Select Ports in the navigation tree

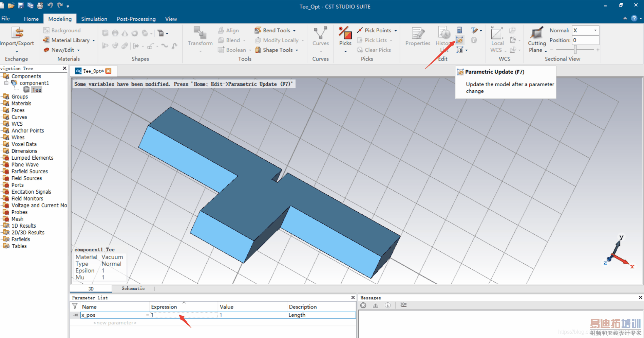click(x=18, y=185)
